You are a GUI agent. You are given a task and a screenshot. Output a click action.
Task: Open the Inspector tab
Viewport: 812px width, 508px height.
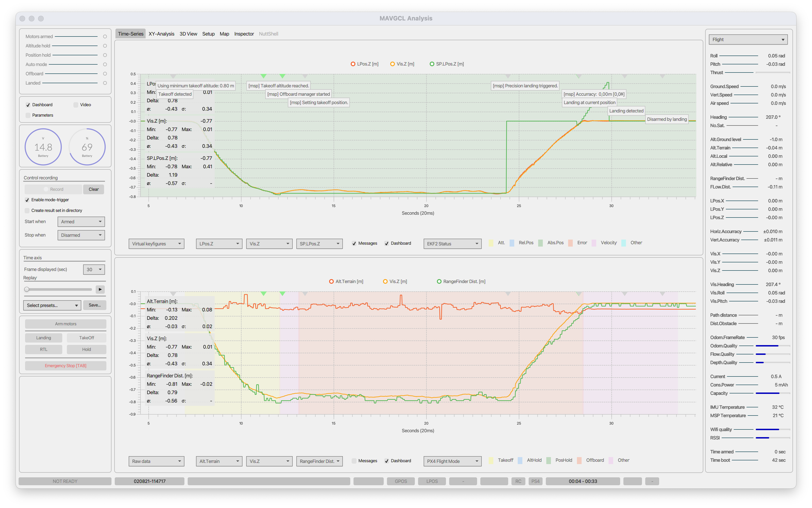[244, 34]
